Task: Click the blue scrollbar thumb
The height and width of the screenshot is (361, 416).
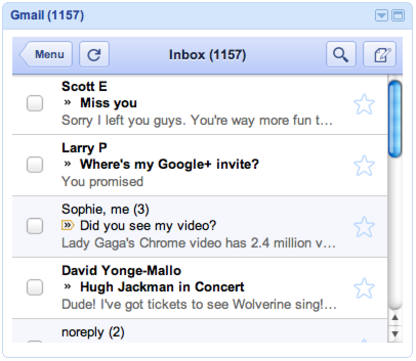Action: [395, 119]
